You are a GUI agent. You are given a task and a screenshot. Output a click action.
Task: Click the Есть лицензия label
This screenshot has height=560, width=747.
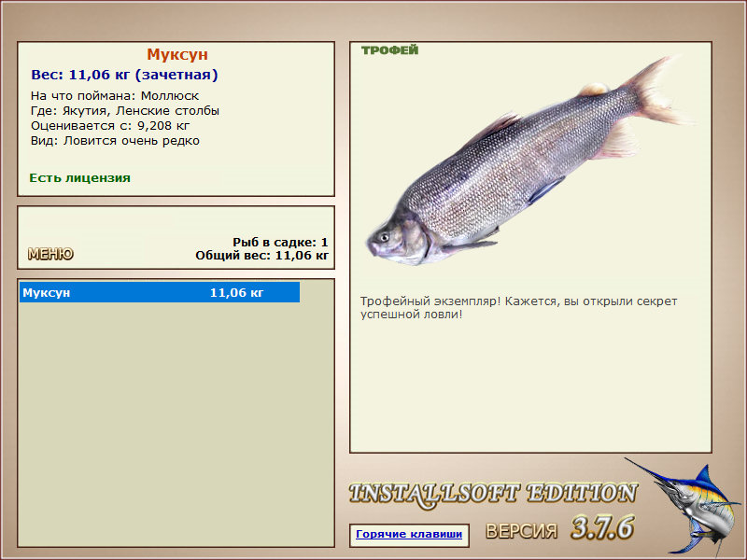tap(80, 178)
